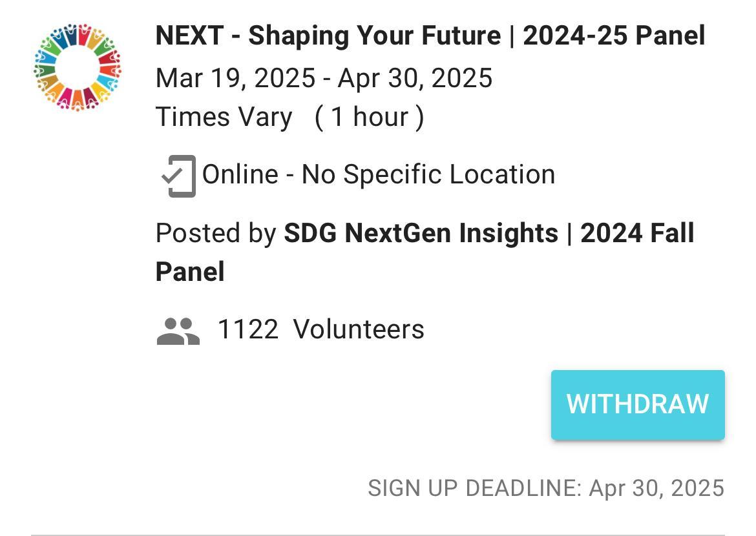Viewport: 756px width, 536px height.
Task: Click the SIGN UP DEADLINE label
Action: pyautogui.click(x=474, y=488)
